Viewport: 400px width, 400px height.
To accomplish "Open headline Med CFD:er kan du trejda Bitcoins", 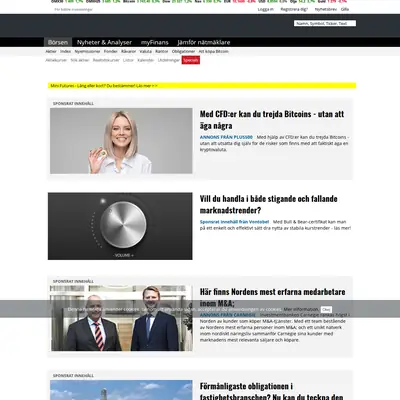I will pos(272,120).
